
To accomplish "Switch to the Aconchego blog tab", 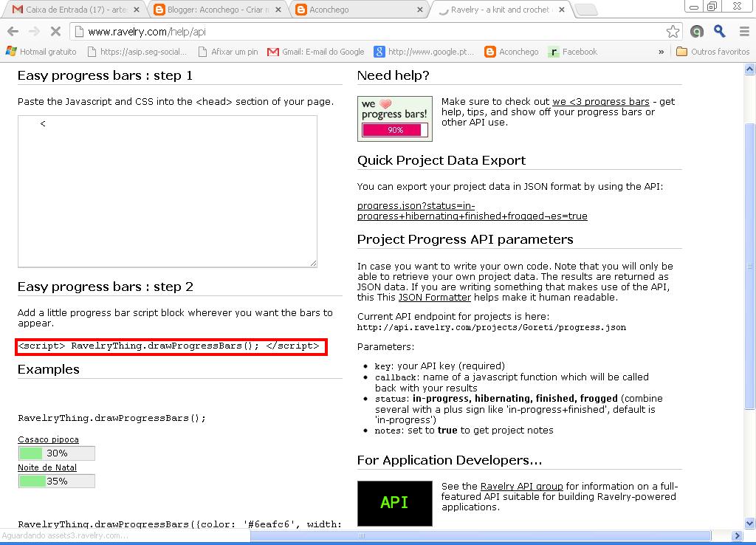I will click(357, 10).
